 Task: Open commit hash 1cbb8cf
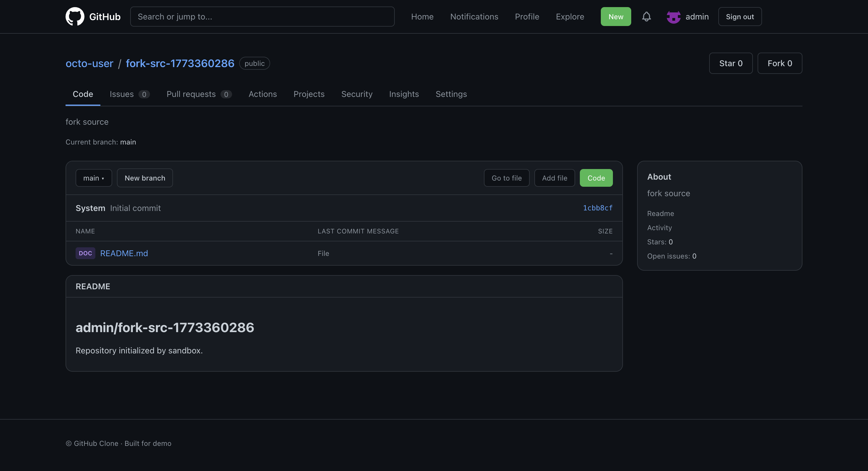point(598,208)
